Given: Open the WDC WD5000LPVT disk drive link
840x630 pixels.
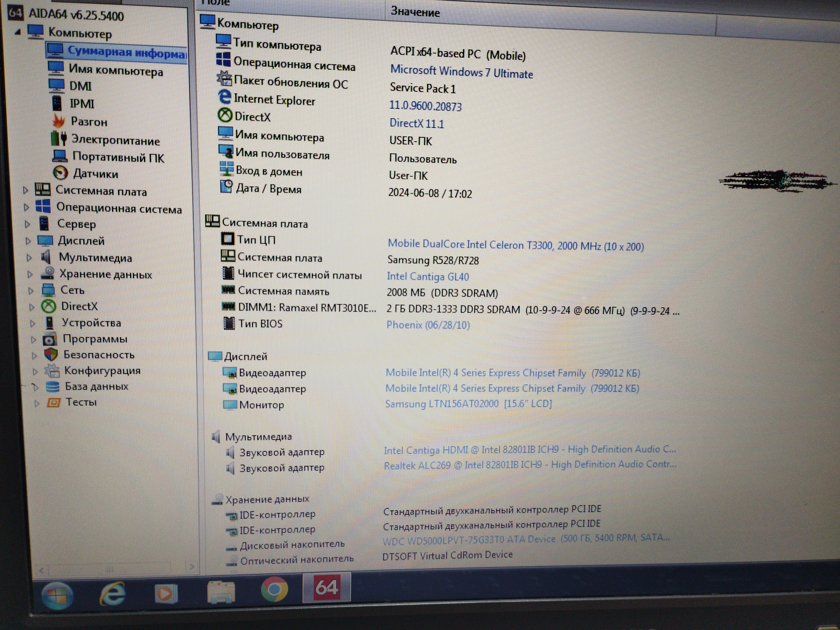Looking at the screenshot, I should (526, 539).
